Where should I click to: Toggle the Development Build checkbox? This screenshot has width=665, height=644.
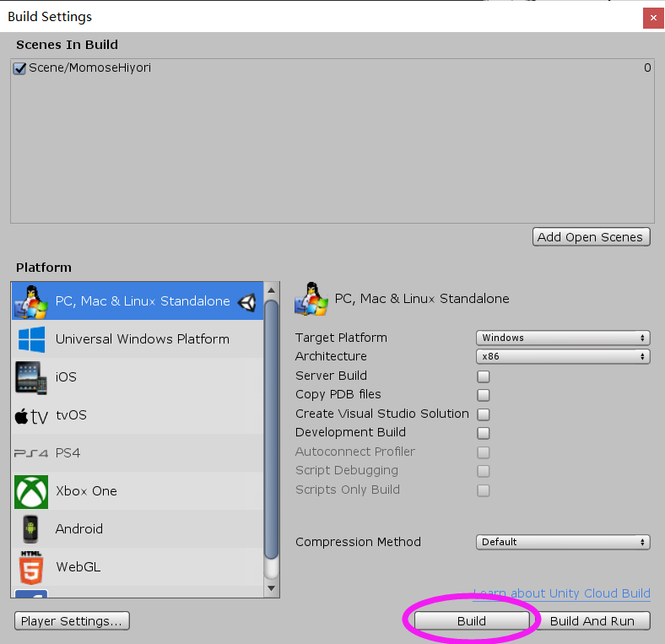pos(484,433)
